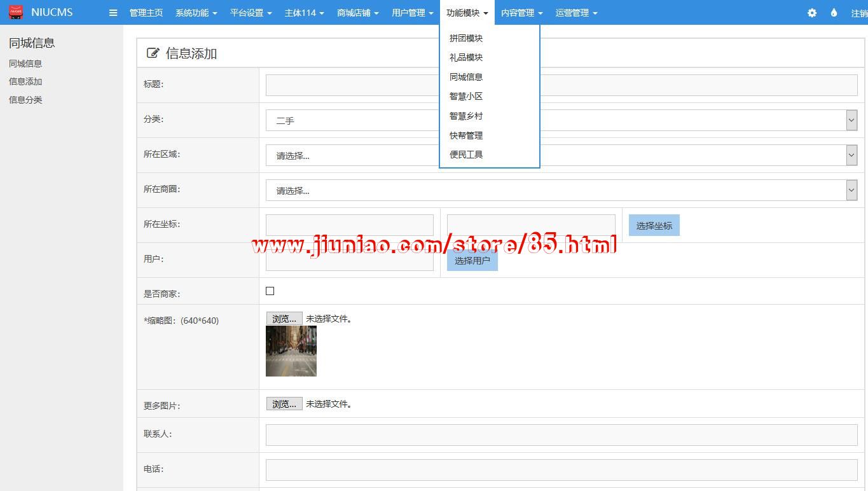Open the 内容管理 dropdown menu
The image size is (868, 491).
[x=522, y=13]
